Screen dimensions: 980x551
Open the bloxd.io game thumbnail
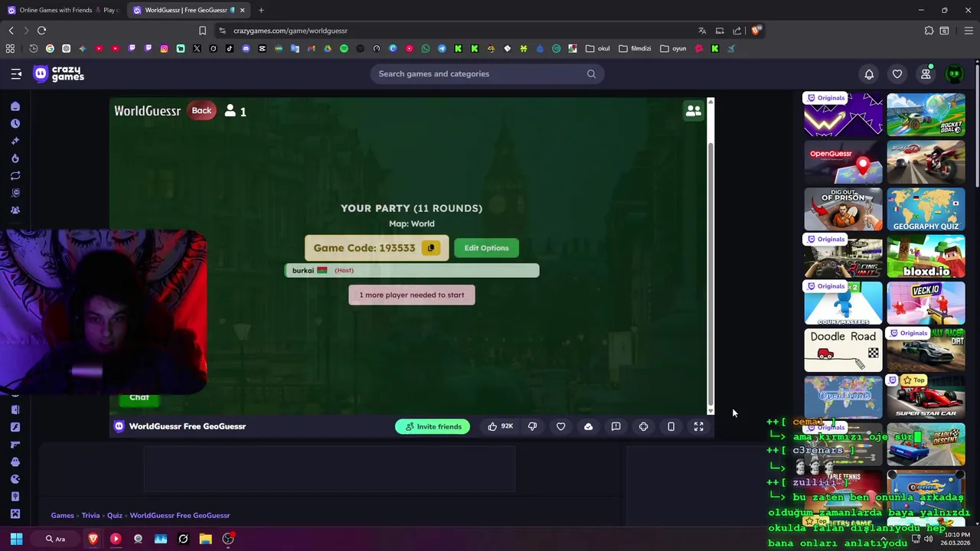tap(926, 256)
